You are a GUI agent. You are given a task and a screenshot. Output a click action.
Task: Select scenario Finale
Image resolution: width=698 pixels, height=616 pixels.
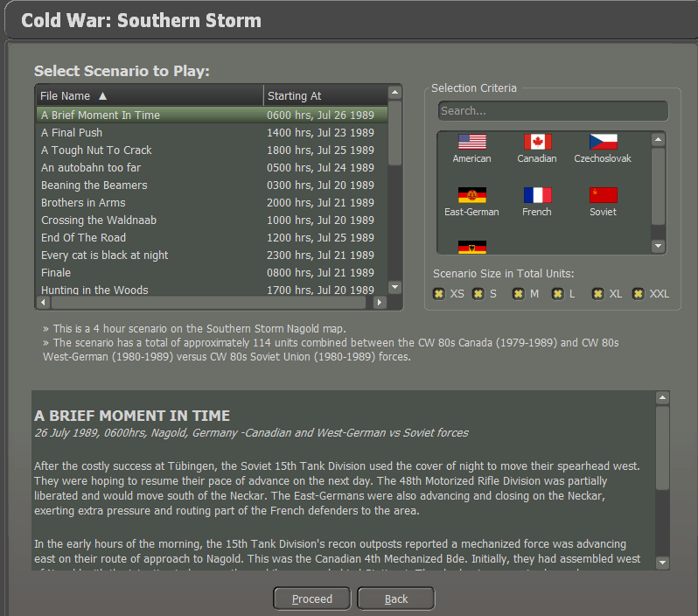(x=212, y=273)
